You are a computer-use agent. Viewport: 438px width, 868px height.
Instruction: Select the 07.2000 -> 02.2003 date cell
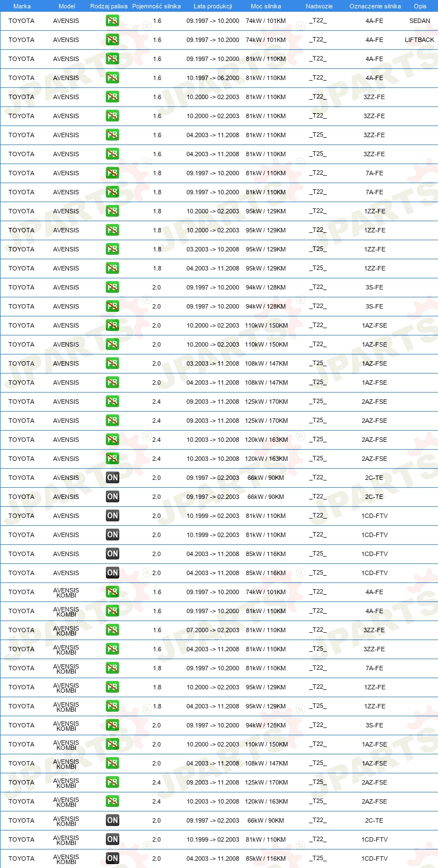213,630
